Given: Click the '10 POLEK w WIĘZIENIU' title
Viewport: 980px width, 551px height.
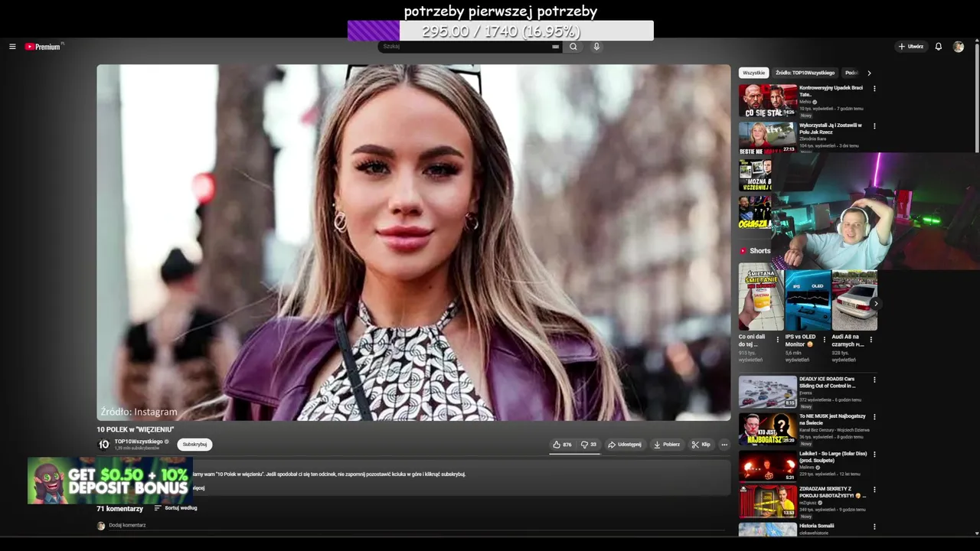Looking at the screenshot, I should 136,429.
